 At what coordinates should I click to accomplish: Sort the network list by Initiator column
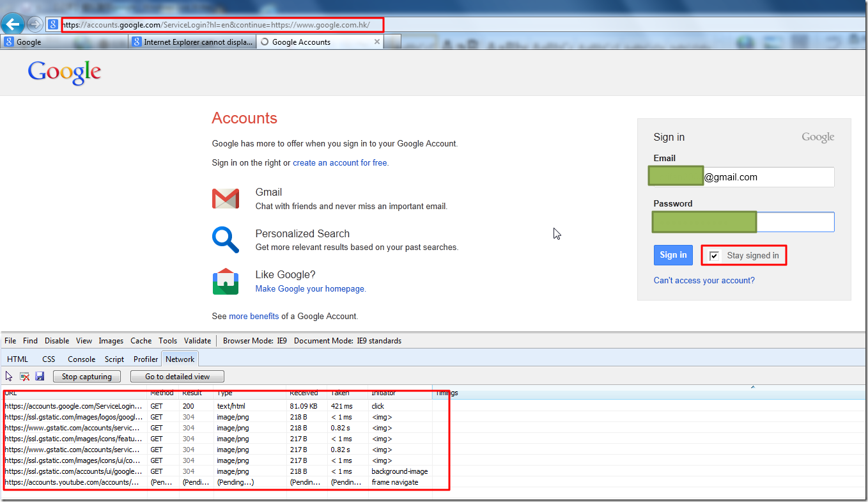pos(401,393)
